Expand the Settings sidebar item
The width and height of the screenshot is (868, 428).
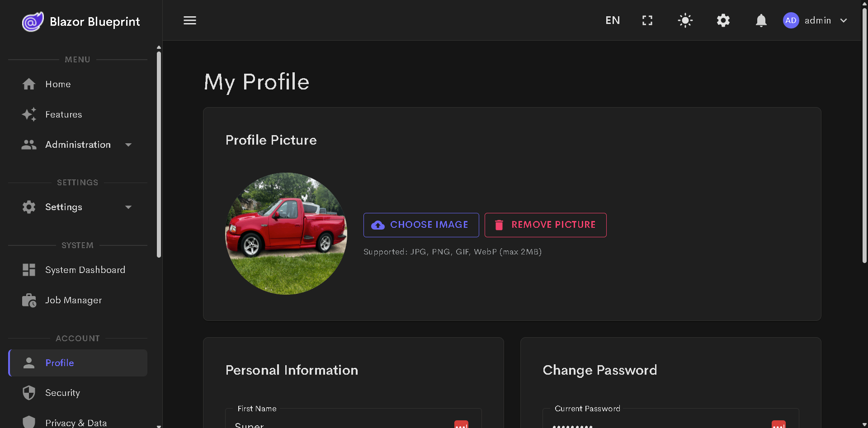(x=64, y=207)
